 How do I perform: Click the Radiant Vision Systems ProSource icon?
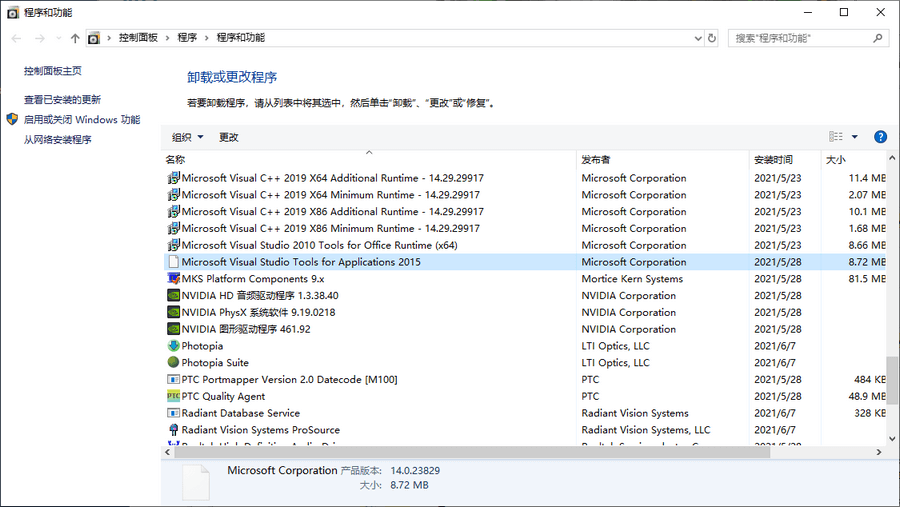173,430
